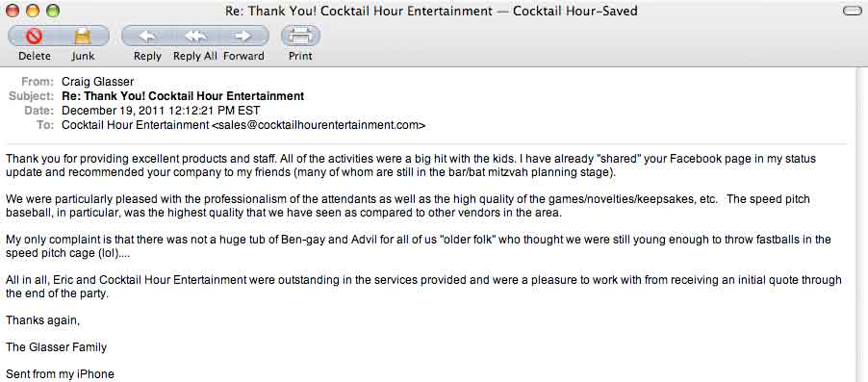Zoom the window using the green button
The image size is (868, 382).
pyautogui.click(x=53, y=11)
